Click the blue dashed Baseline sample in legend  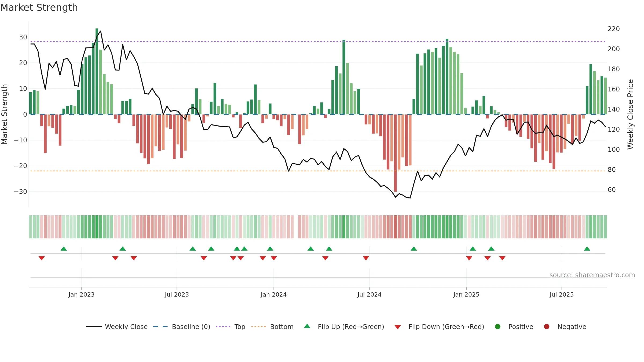pos(160,327)
